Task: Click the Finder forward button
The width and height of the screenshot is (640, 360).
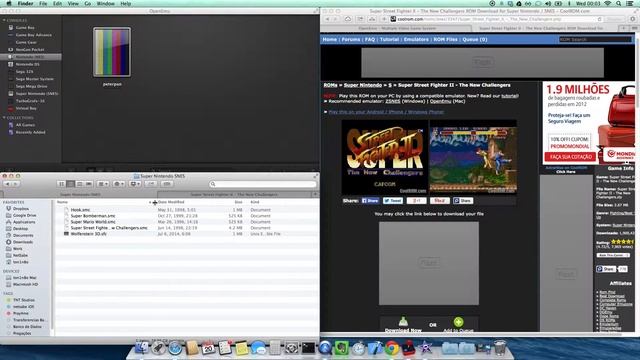Action: (16, 184)
